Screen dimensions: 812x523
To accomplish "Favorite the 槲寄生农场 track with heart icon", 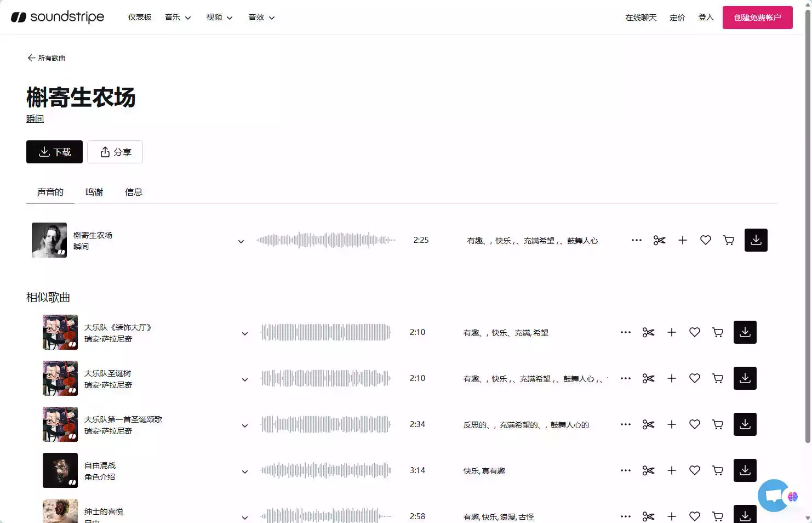I will pyautogui.click(x=706, y=240).
